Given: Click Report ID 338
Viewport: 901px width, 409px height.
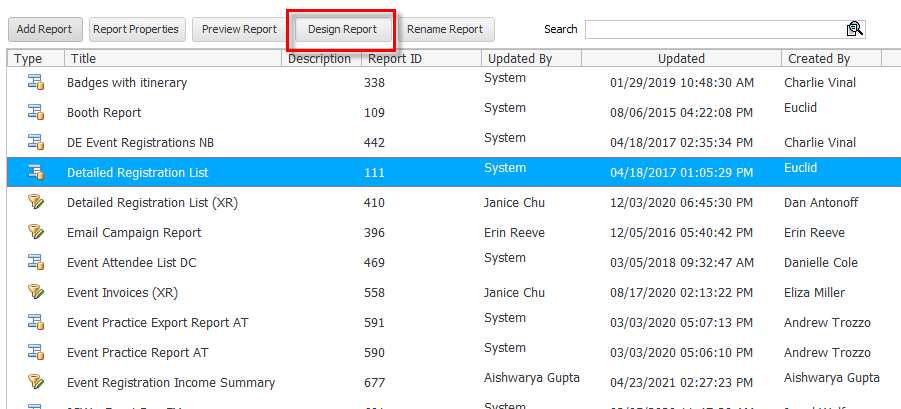Looking at the screenshot, I should coord(374,83).
